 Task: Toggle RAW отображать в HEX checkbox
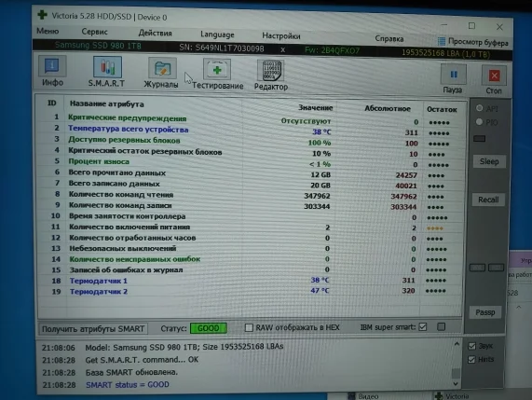click(x=249, y=327)
